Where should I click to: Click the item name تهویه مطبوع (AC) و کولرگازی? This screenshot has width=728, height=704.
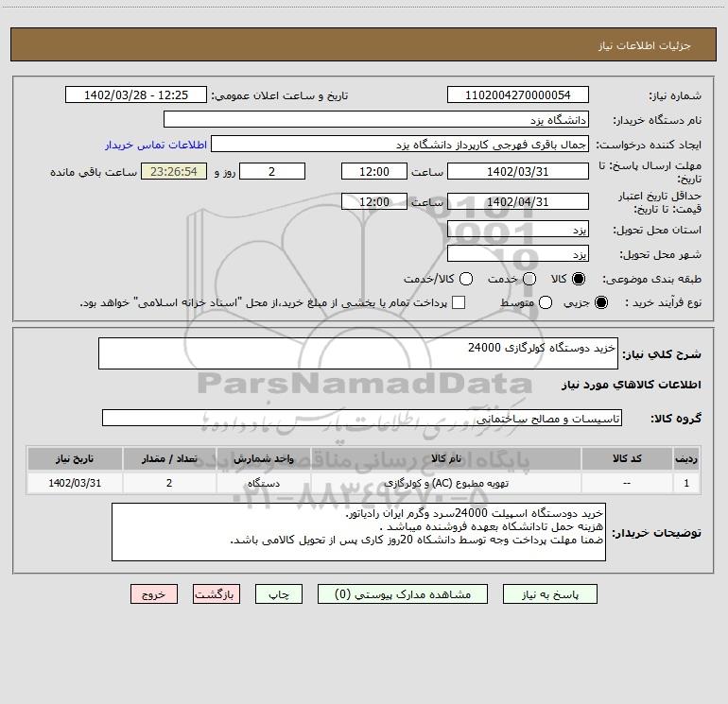(446, 483)
